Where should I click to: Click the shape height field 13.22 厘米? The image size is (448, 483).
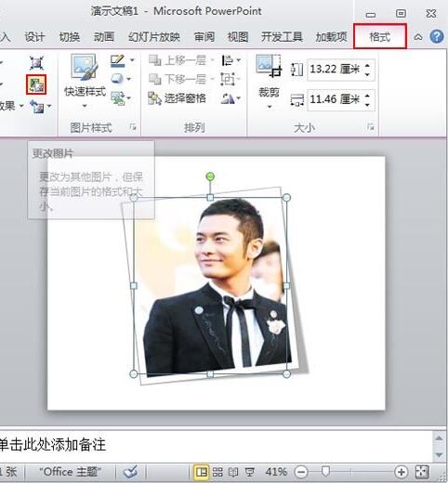(x=335, y=69)
